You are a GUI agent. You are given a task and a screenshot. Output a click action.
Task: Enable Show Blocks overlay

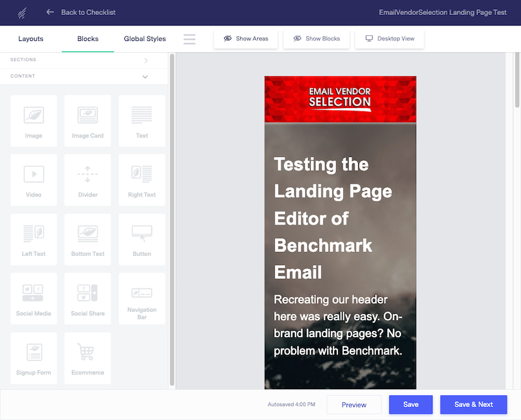317,38
